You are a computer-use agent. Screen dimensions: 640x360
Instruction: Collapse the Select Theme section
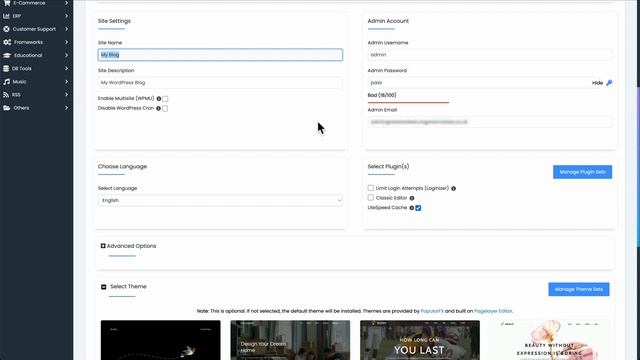coord(124,287)
